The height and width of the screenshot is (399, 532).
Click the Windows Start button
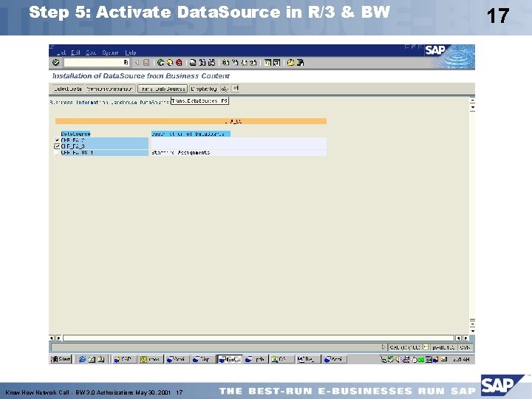[61, 359]
